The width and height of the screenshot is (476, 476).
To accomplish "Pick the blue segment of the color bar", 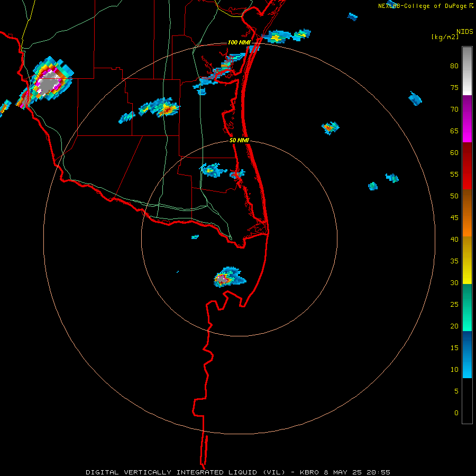I will [467, 354].
